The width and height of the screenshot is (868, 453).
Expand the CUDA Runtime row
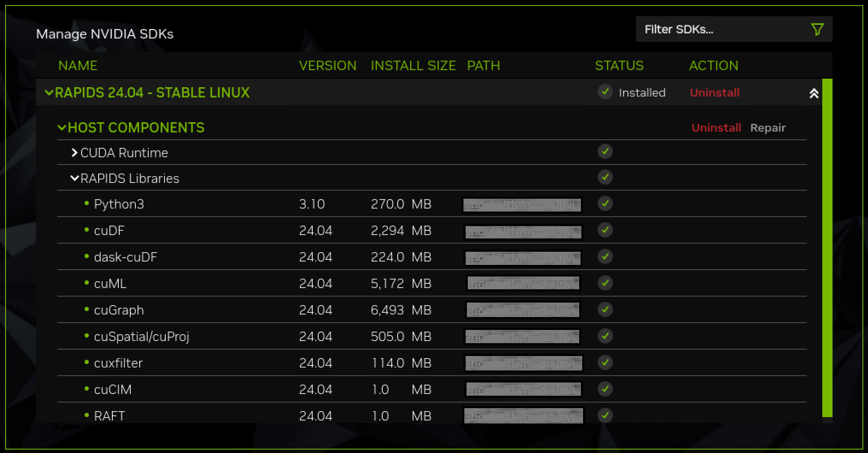tap(74, 153)
